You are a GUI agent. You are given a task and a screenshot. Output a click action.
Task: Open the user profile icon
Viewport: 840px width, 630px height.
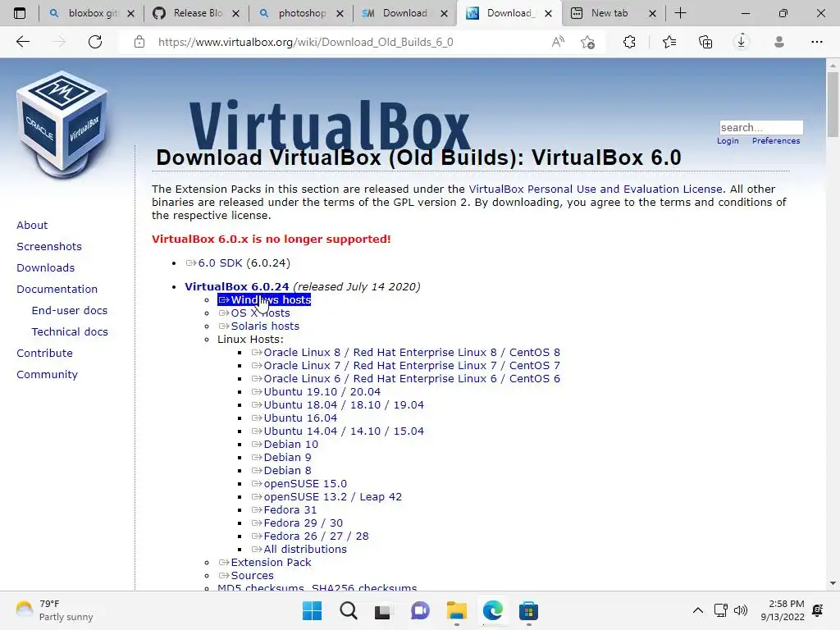(x=779, y=42)
